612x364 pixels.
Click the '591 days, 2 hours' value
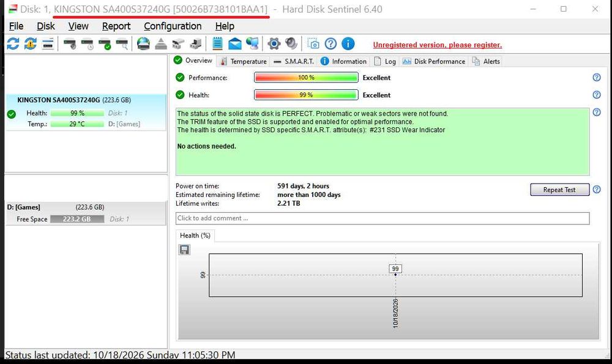coord(303,186)
